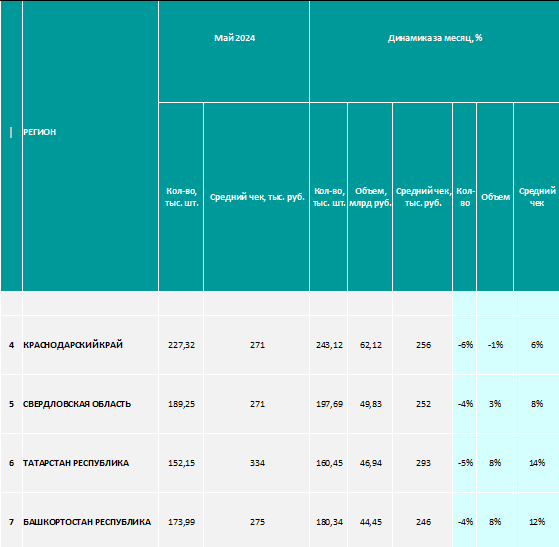
Task: Click the СВЕРДЛОВСКАЯ ОБЛАСТЬ cell
Action: click(90, 404)
